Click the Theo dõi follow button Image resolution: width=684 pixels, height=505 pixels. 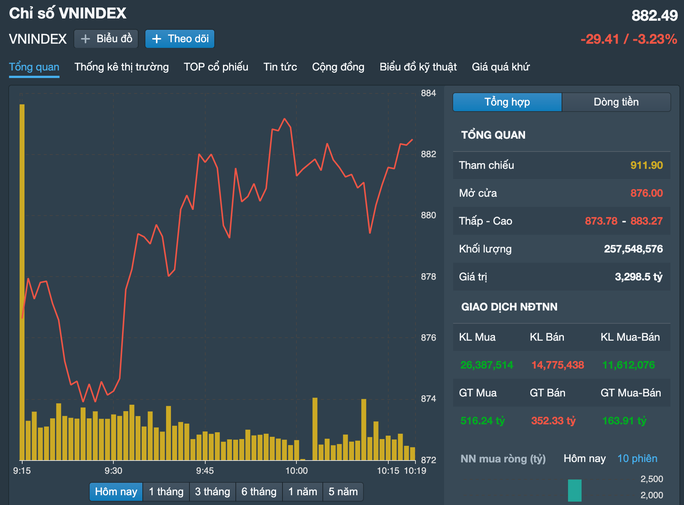179,39
